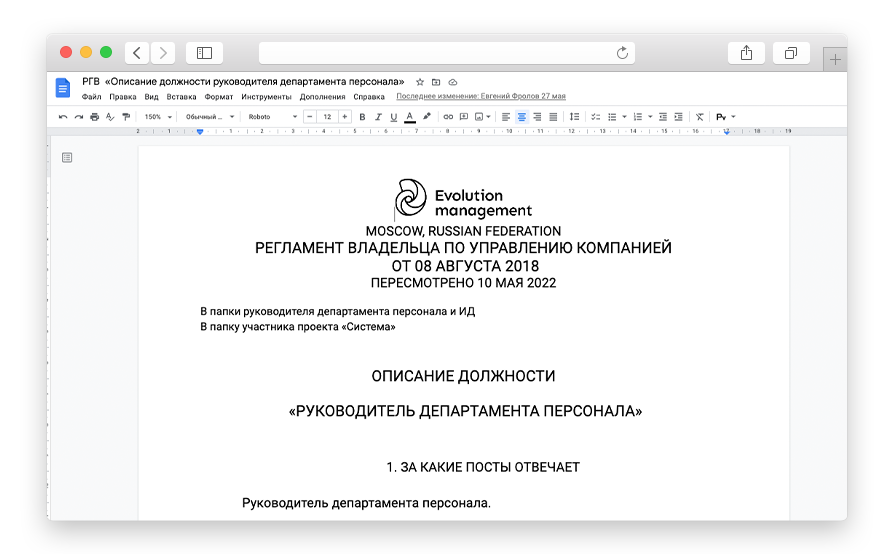
Task: Expand the insert image options arrow
Action: click(x=489, y=117)
